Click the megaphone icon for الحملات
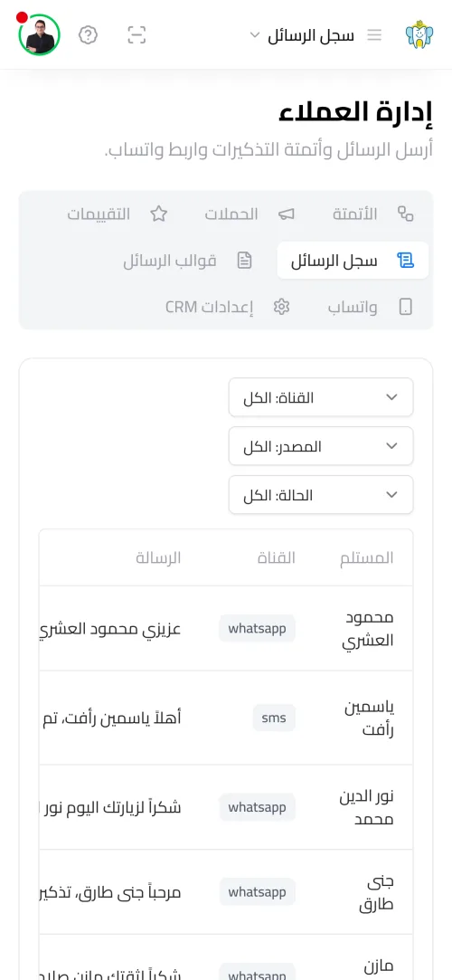The image size is (452, 980). [287, 214]
